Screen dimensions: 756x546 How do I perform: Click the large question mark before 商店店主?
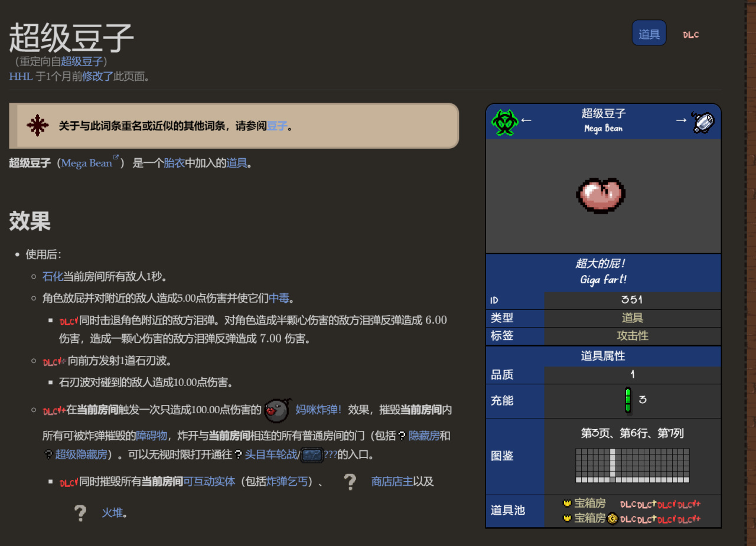[x=350, y=482]
